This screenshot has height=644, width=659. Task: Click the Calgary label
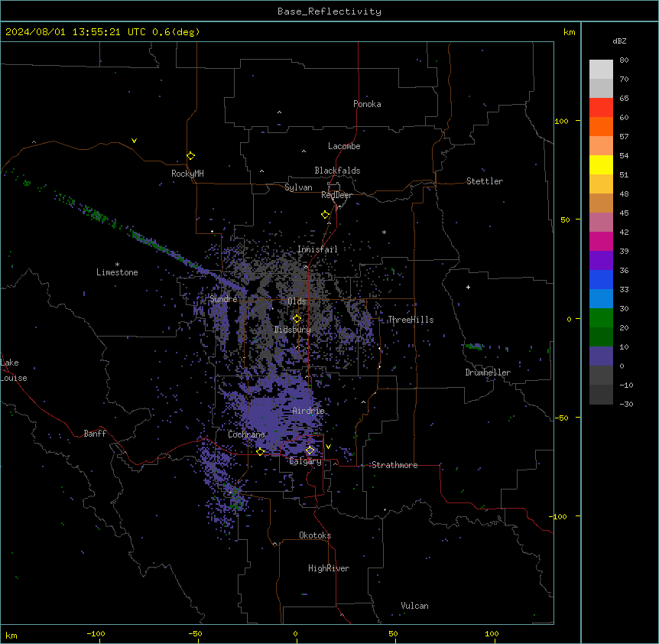(x=306, y=461)
